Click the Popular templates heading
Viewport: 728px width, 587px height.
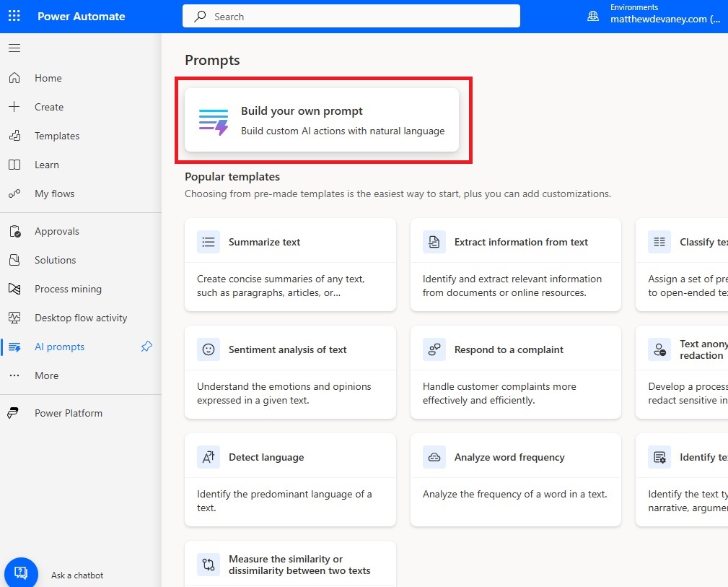point(232,177)
